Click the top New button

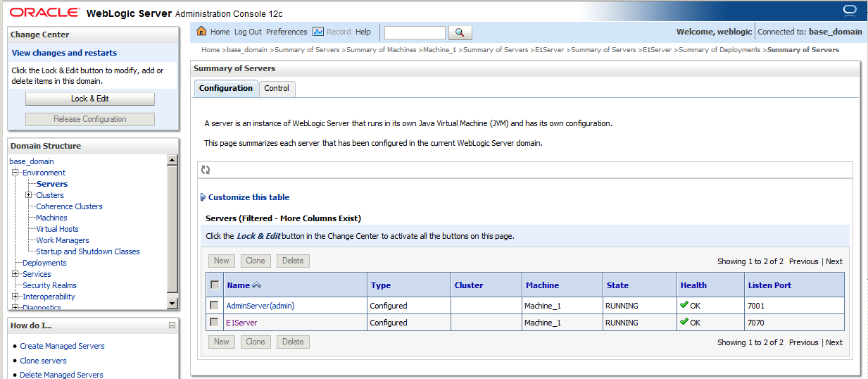pyautogui.click(x=222, y=261)
